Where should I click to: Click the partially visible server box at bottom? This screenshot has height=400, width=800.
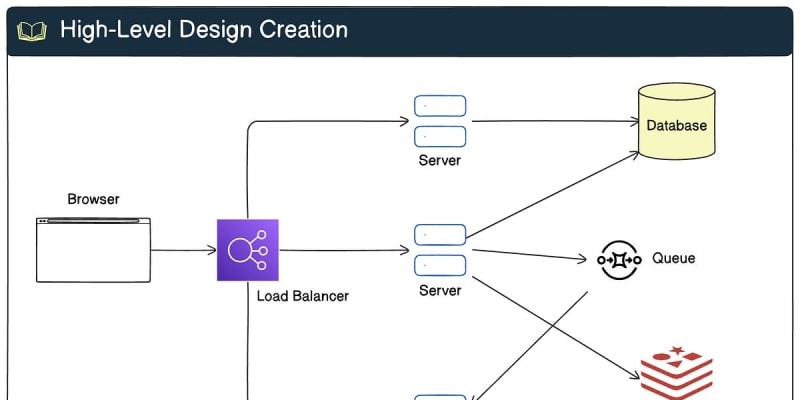click(x=440, y=396)
